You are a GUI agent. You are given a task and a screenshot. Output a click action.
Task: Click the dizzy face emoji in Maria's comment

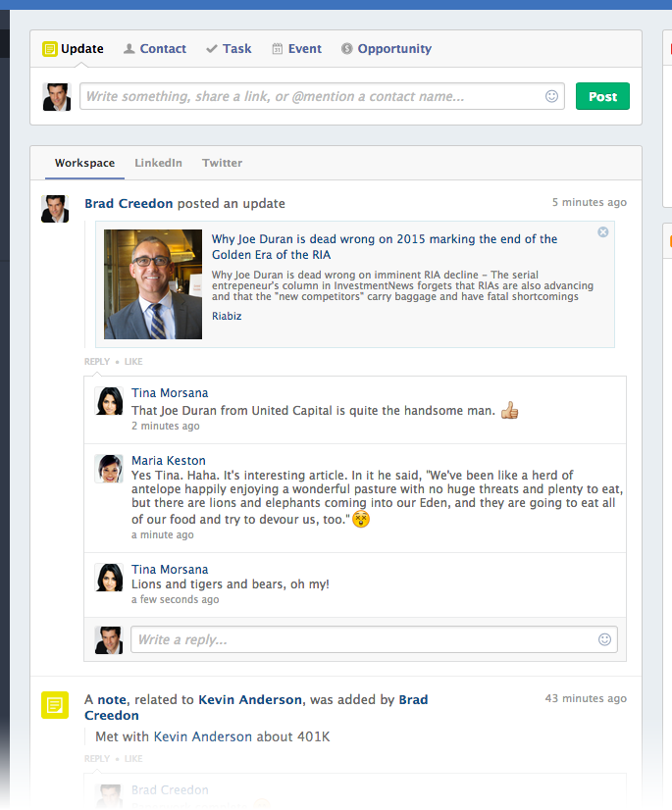pyautogui.click(x=361, y=519)
